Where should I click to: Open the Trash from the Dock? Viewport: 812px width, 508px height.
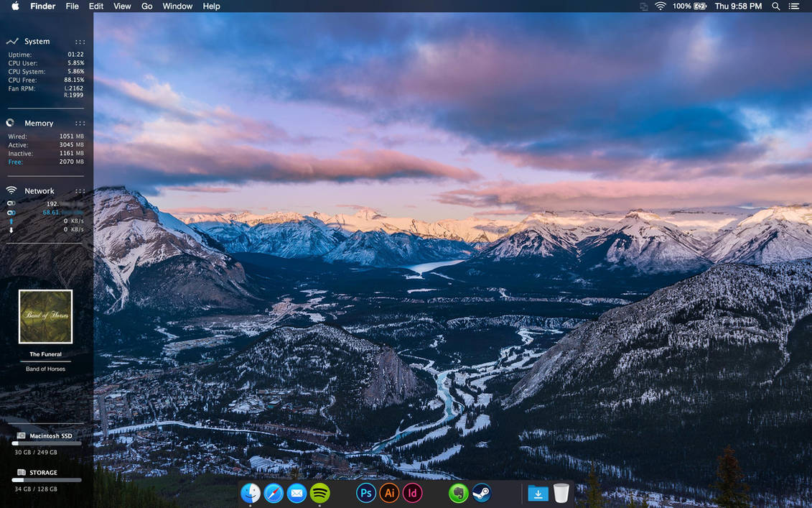(x=561, y=494)
